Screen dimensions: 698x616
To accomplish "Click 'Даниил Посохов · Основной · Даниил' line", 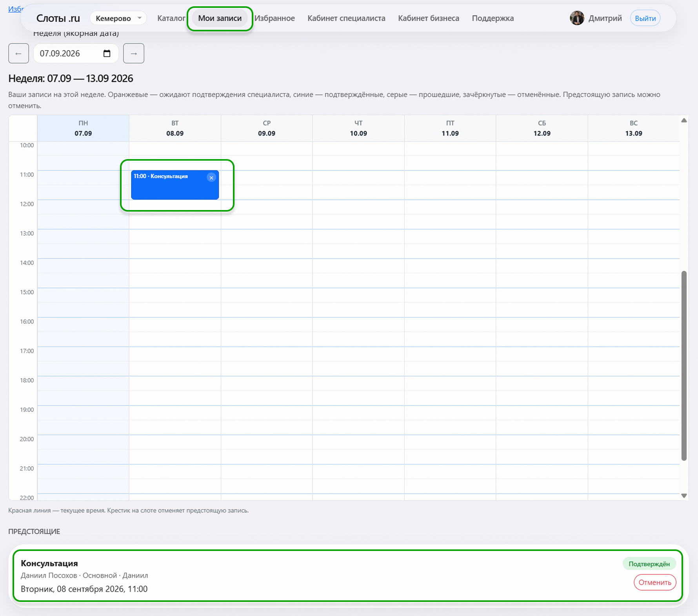I will 84,575.
